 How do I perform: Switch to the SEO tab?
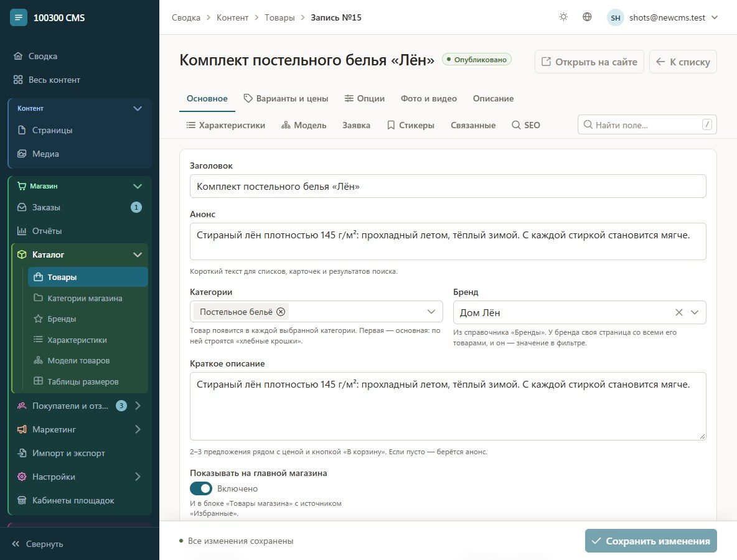525,125
